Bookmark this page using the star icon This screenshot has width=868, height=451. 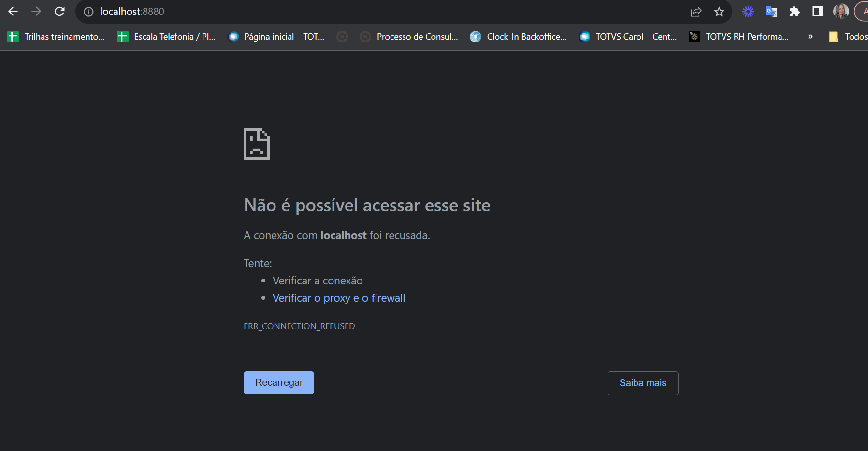pos(720,12)
